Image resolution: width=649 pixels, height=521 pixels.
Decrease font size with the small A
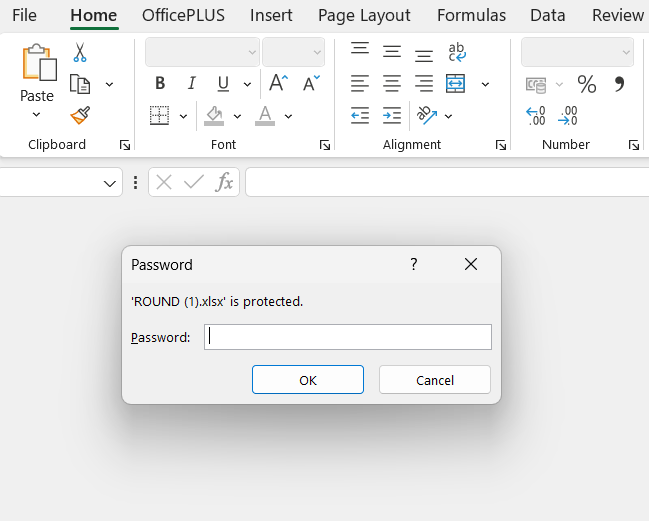[x=311, y=83]
